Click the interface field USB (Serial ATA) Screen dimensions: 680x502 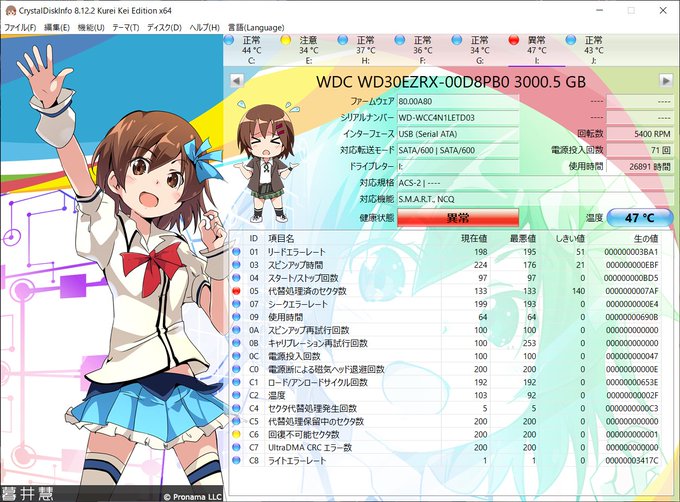click(458, 134)
